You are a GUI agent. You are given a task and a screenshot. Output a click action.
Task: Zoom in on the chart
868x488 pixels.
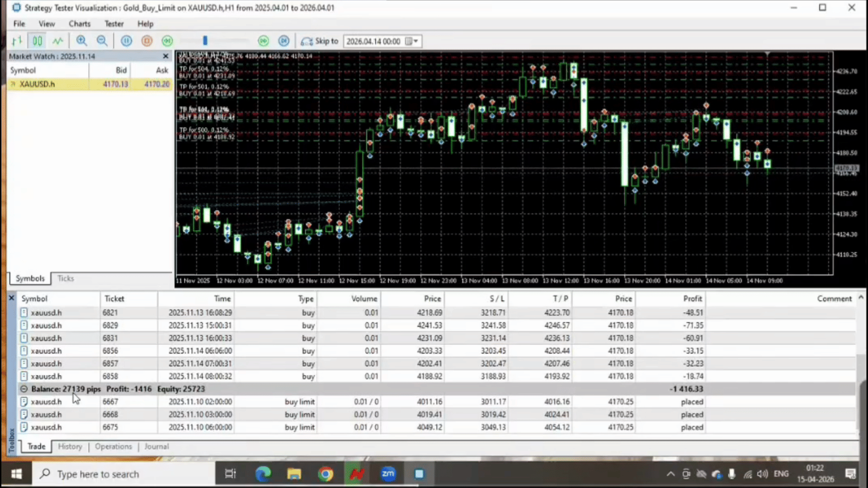click(x=81, y=41)
